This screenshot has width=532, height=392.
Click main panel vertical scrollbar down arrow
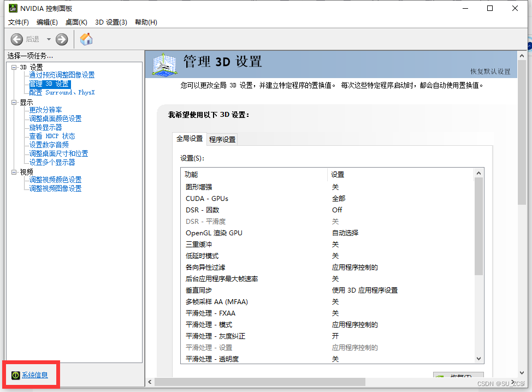click(522, 373)
